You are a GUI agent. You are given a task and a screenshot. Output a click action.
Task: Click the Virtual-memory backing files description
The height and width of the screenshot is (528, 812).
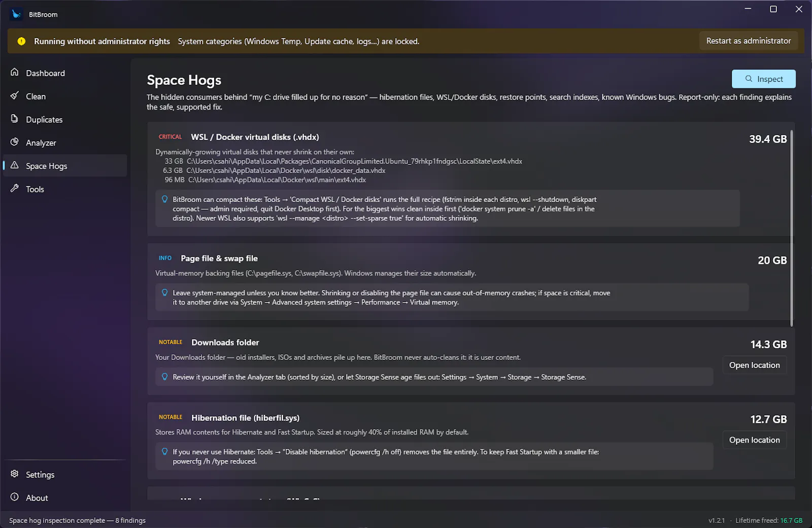click(316, 273)
